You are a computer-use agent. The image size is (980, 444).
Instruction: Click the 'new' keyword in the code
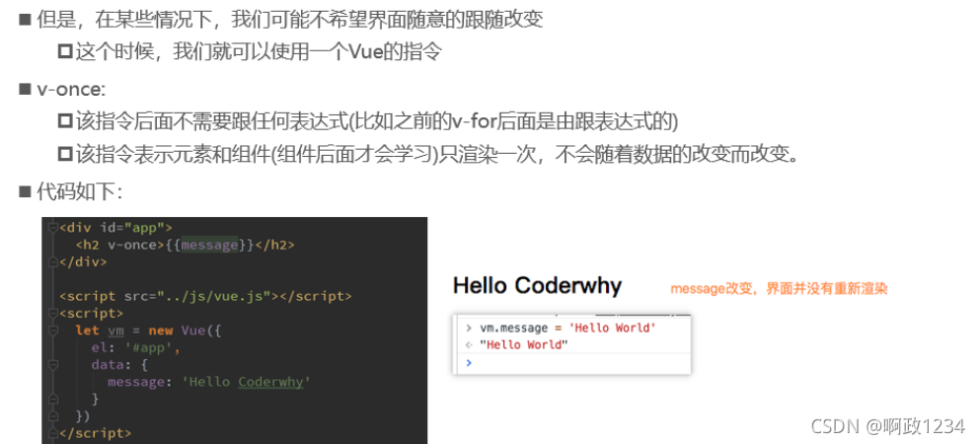[161, 331]
